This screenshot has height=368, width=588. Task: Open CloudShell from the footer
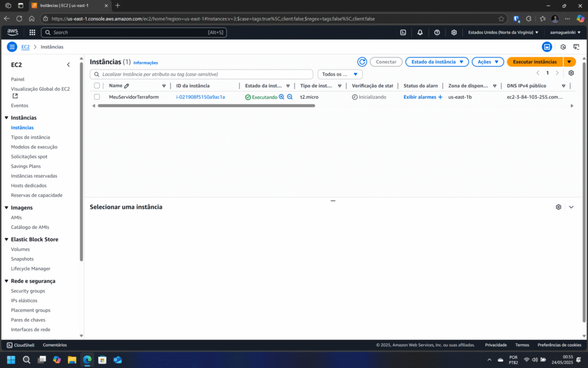[21, 345]
